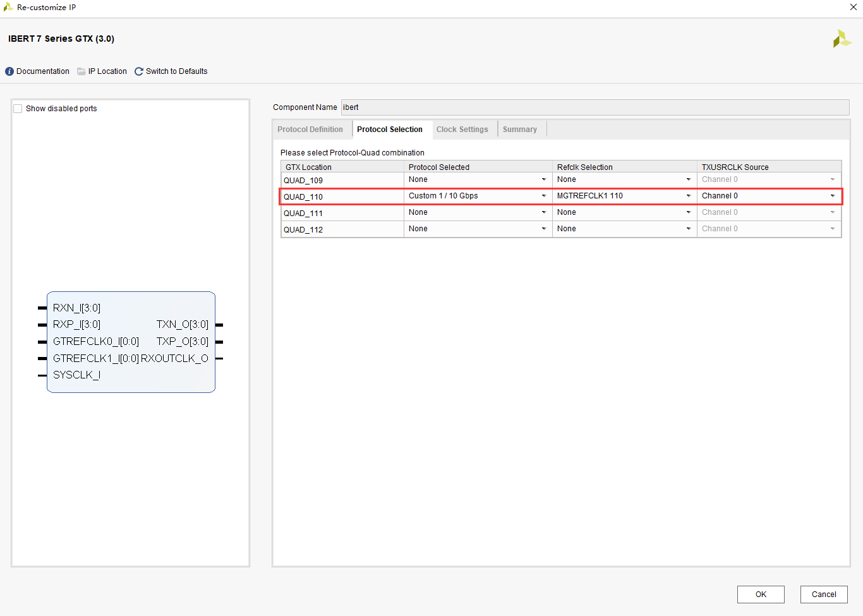Screen dimensions: 863x616
Task: Click the IP Location folder icon
Action: click(x=81, y=71)
